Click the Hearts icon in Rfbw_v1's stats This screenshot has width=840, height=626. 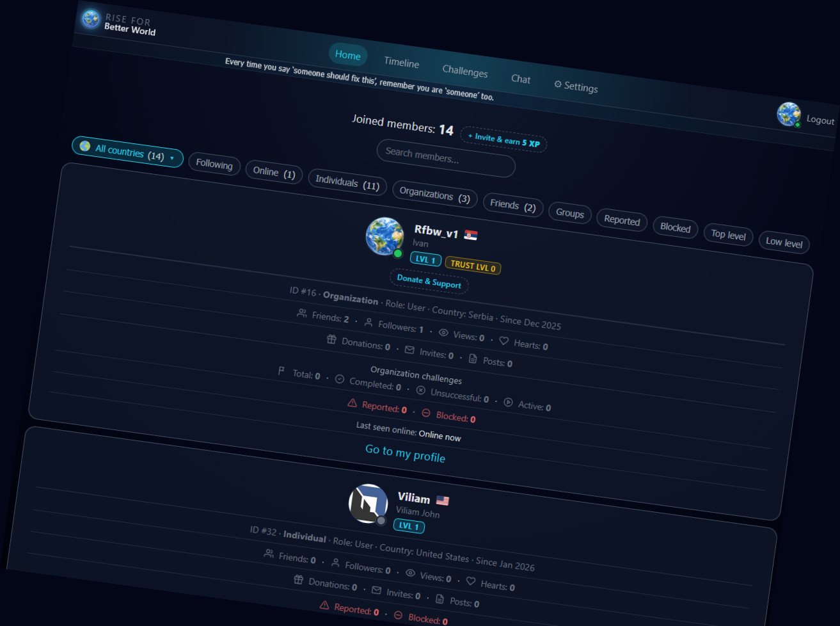click(x=503, y=341)
